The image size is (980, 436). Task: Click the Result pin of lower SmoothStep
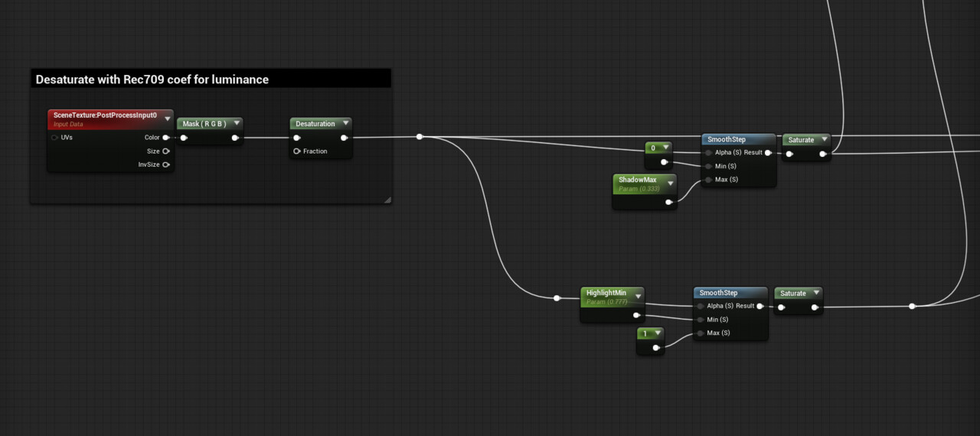[760, 306]
